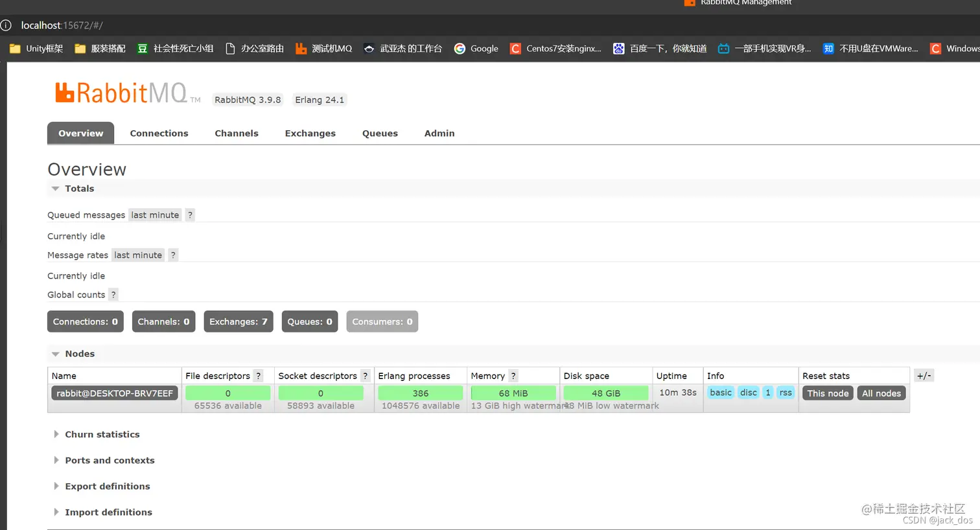Switch to the Channels tab
The image size is (980, 530).
click(237, 133)
